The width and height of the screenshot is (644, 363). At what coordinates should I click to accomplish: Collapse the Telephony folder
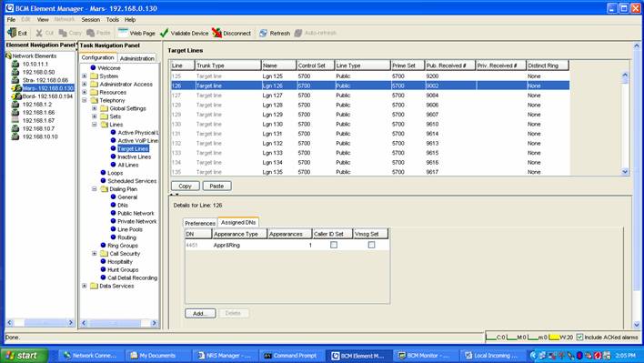click(x=85, y=100)
